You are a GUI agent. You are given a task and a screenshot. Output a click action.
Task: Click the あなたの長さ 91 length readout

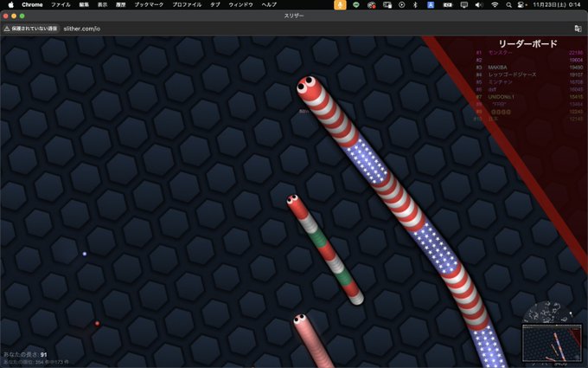[25, 354]
